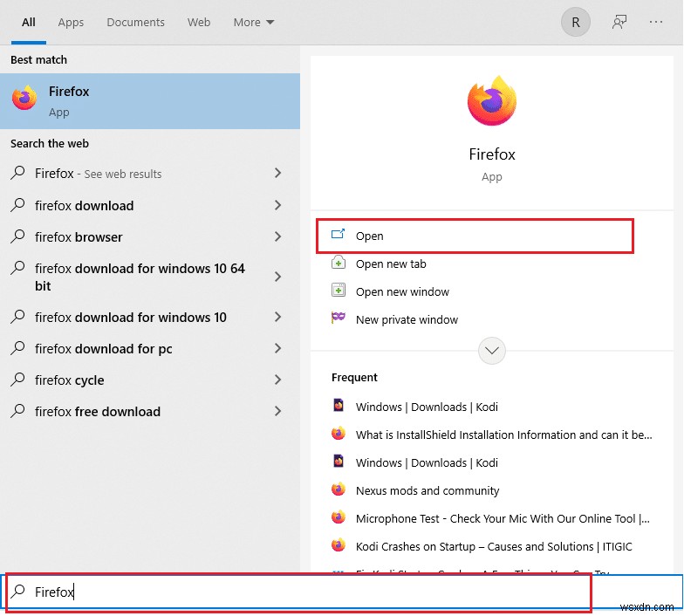Click the search box containing Firefox
Screen dimensions: 684x616
click(x=297, y=592)
